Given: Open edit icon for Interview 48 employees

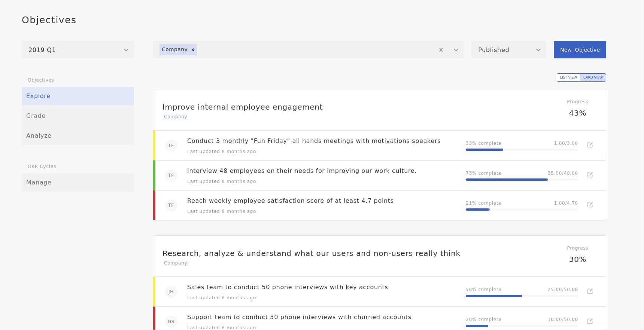Looking at the screenshot, I should click(x=590, y=175).
